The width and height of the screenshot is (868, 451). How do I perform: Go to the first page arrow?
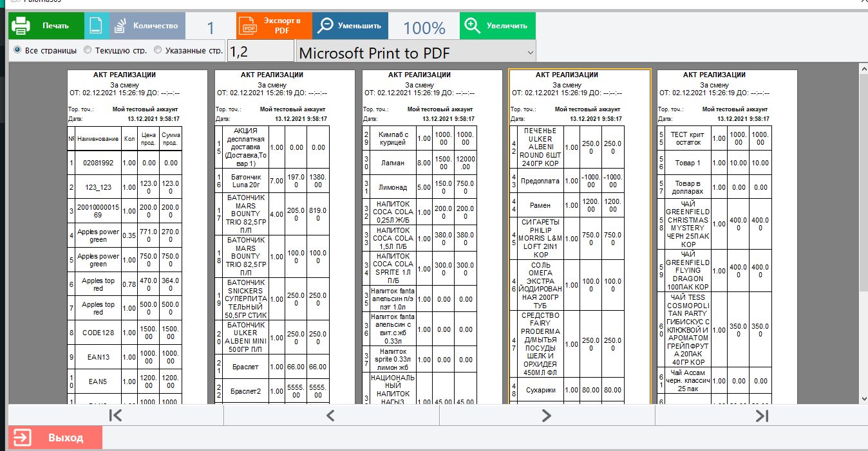(x=116, y=416)
